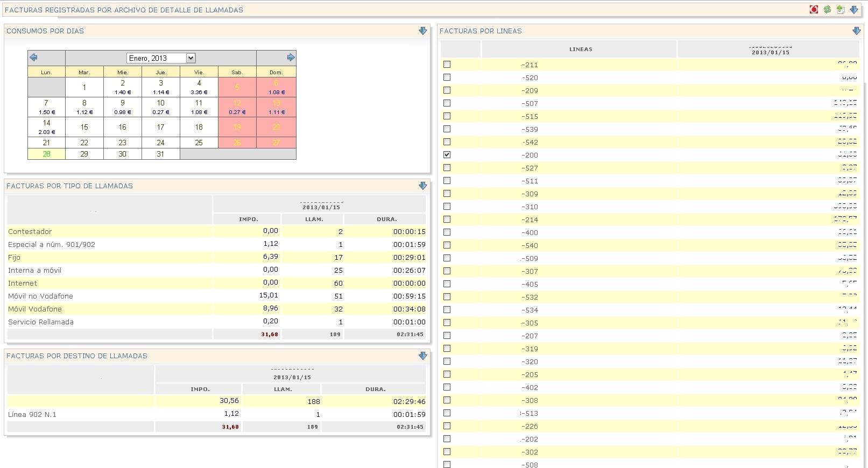Tick the checkbox for line -310
Screen dimensions: 868x468
point(447,207)
